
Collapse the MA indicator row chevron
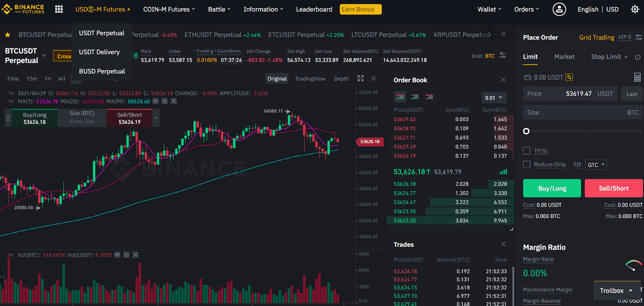[x=11, y=101]
